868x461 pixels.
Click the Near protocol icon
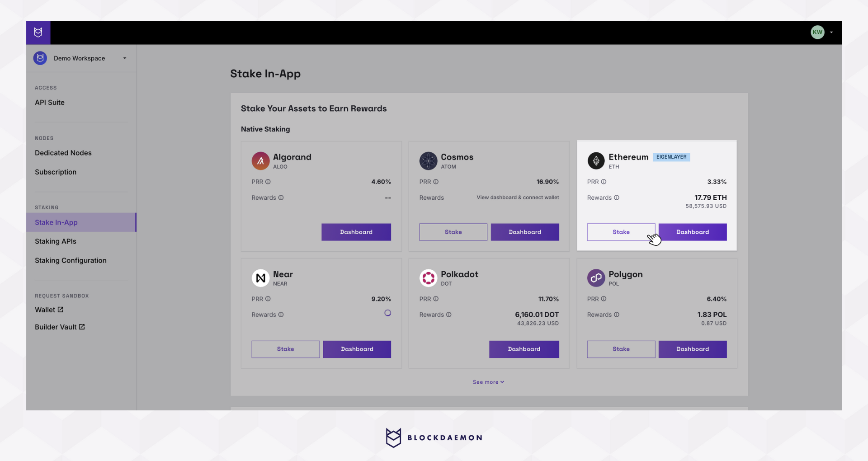point(260,278)
